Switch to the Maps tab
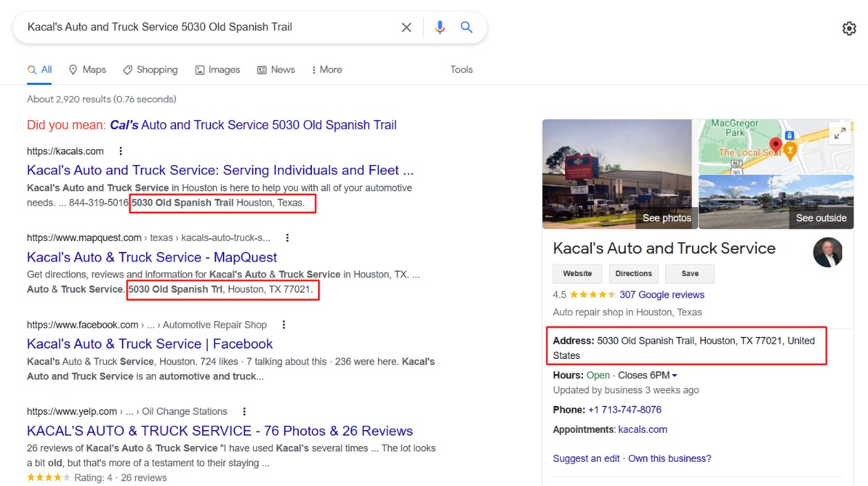868x486 pixels. pos(87,70)
